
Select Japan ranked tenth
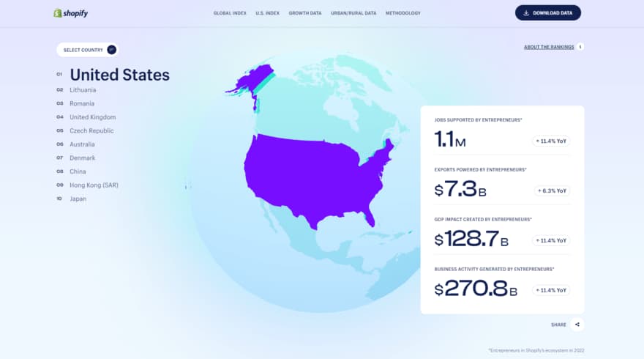click(x=78, y=199)
